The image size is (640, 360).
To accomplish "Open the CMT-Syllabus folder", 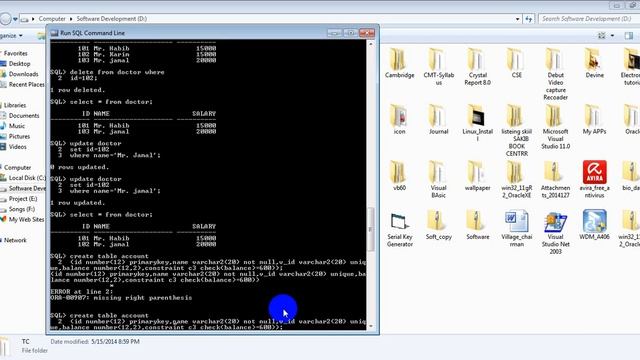I will tap(438, 67).
